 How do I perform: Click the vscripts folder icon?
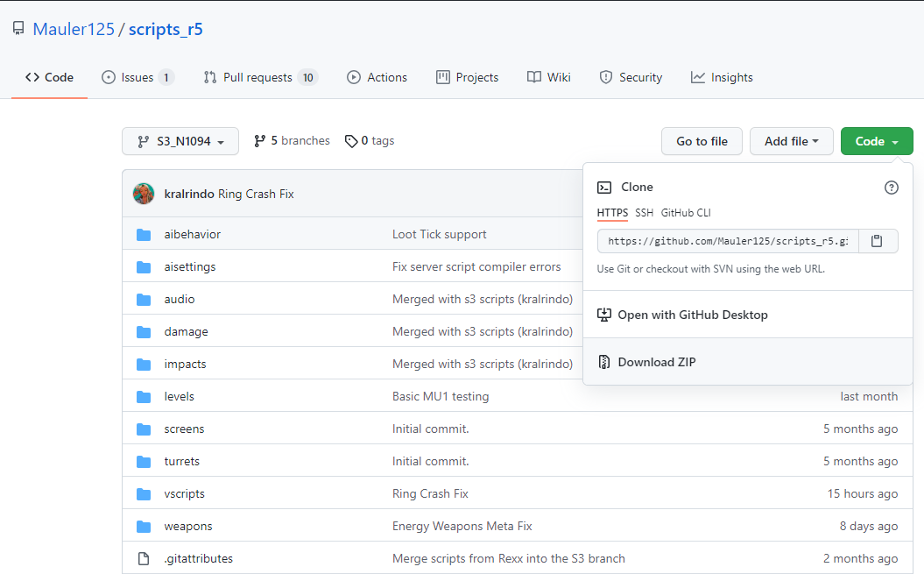coord(144,494)
